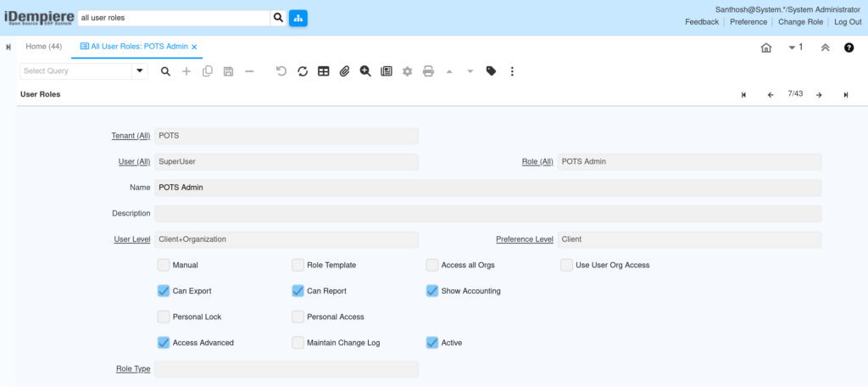The height and width of the screenshot is (387, 868).
Task: Switch to the Home (44) tab
Action: [x=44, y=47]
